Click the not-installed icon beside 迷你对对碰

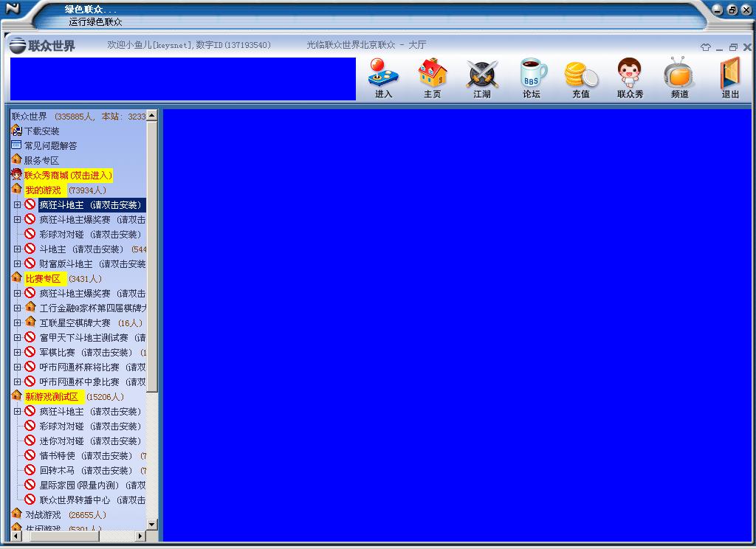[30, 441]
